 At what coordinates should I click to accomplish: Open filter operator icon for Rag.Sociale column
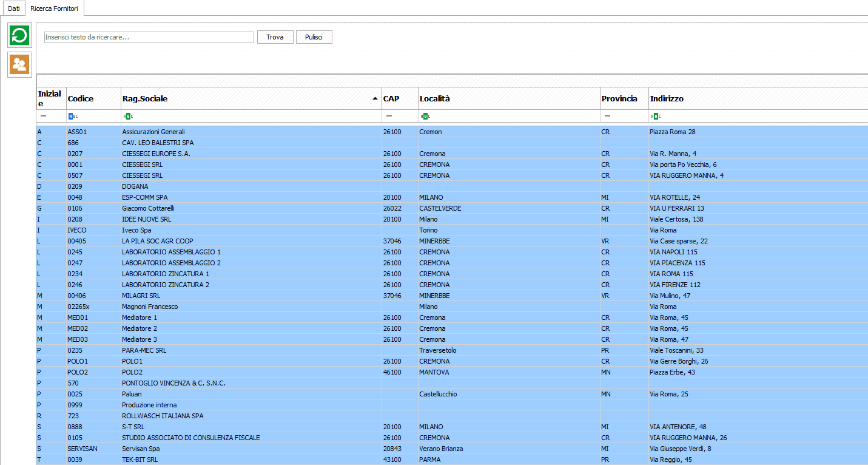(127, 116)
